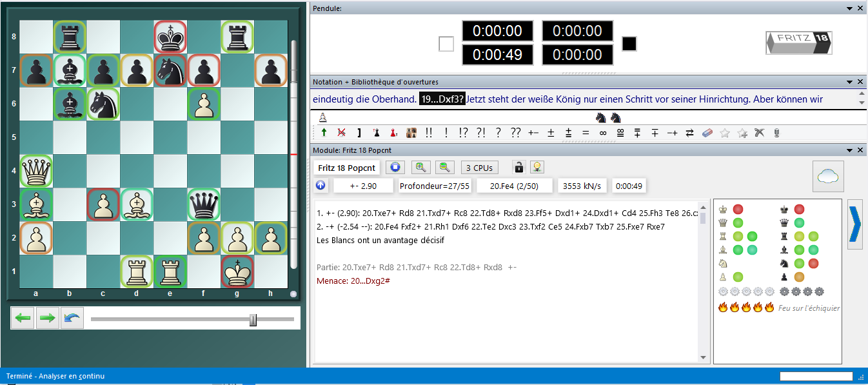Click the chessboard diagram annotation icon
The height and width of the screenshot is (385, 868).
click(x=411, y=133)
